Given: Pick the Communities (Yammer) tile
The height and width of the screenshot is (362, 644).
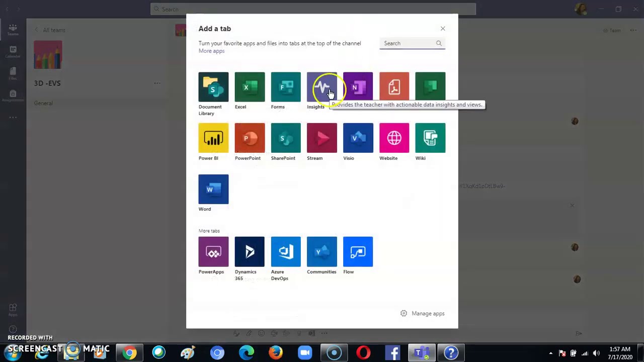Looking at the screenshot, I should (x=322, y=251).
